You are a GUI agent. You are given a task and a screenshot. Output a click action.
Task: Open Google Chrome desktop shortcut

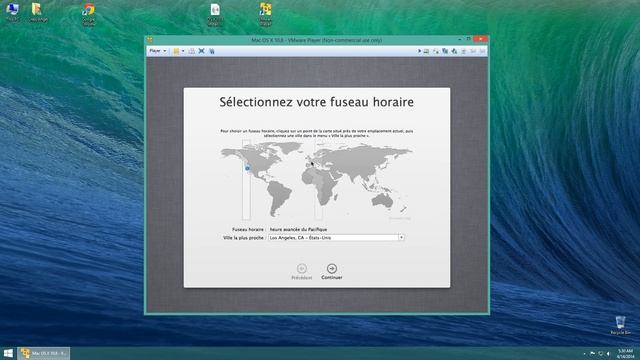coord(89,14)
